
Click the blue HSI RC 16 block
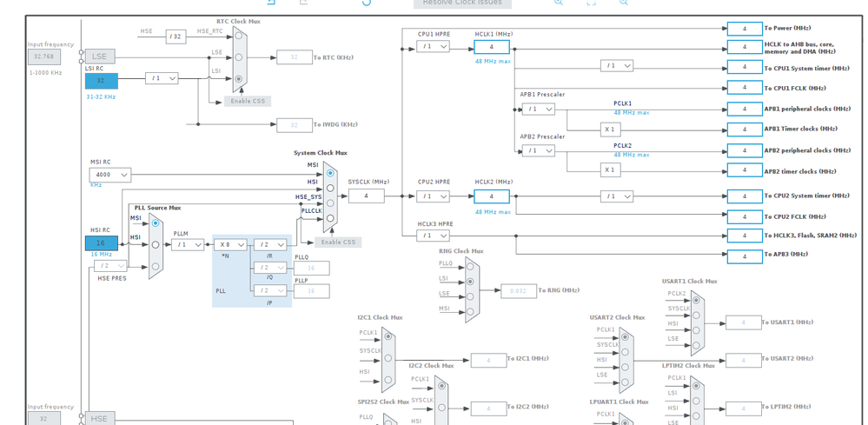[x=102, y=243]
